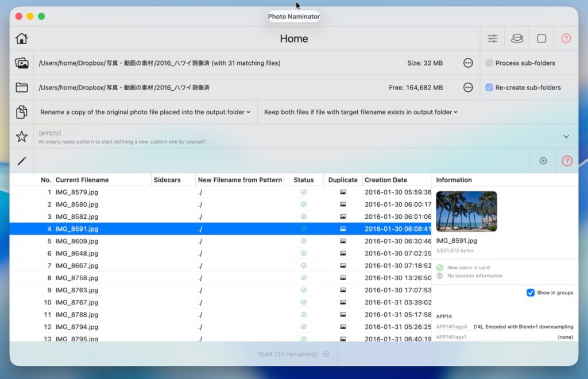This screenshot has width=588, height=379.
Task: Click the Home house icon
Action: tap(22, 38)
